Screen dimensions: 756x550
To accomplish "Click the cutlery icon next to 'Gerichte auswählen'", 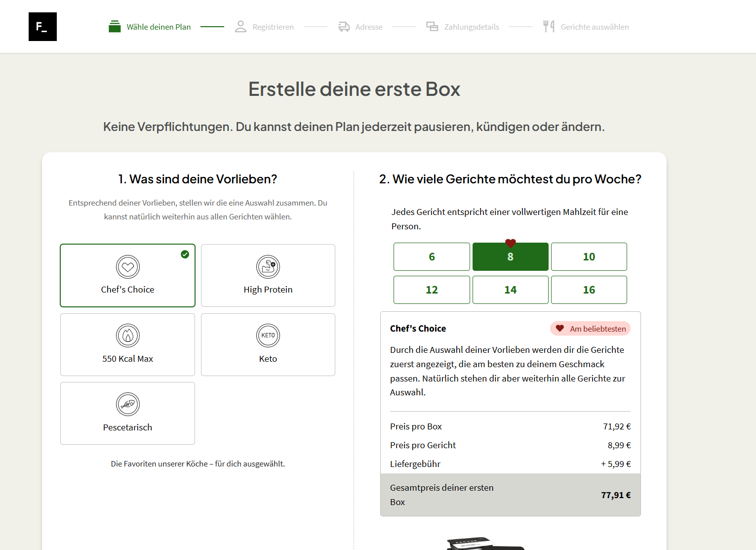I will pos(549,27).
